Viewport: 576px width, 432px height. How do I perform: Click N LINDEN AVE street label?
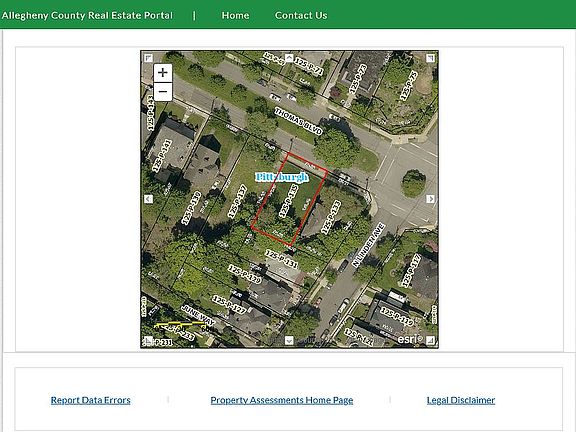[368, 245]
